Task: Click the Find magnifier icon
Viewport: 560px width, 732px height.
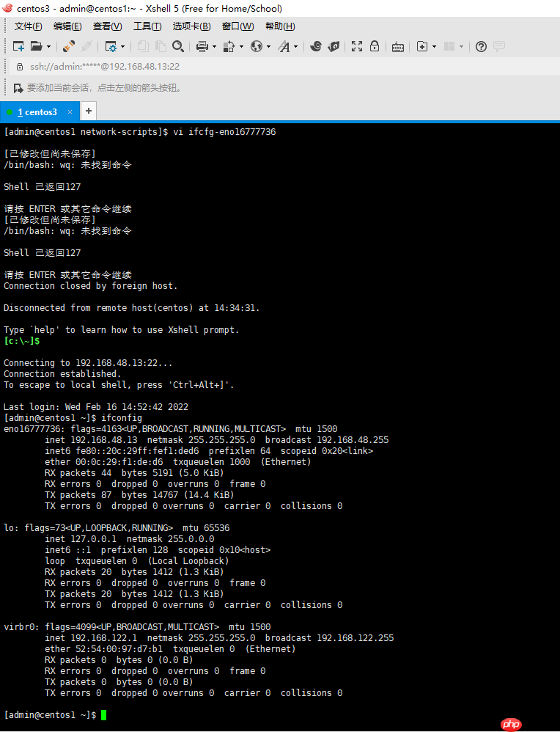Action: click(x=178, y=46)
